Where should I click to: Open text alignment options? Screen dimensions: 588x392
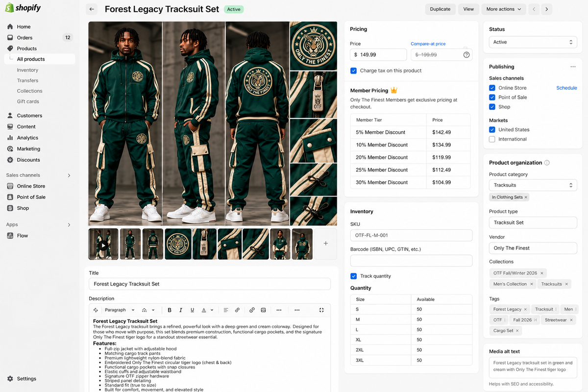(x=226, y=310)
